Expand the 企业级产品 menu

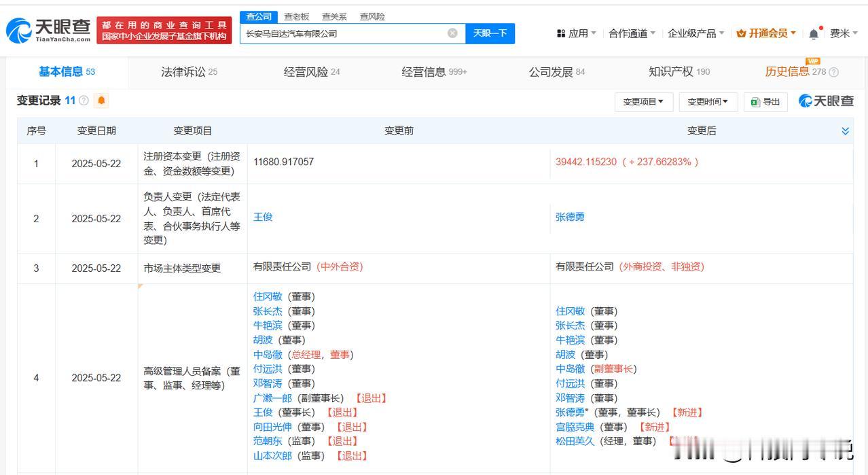tap(695, 33)
